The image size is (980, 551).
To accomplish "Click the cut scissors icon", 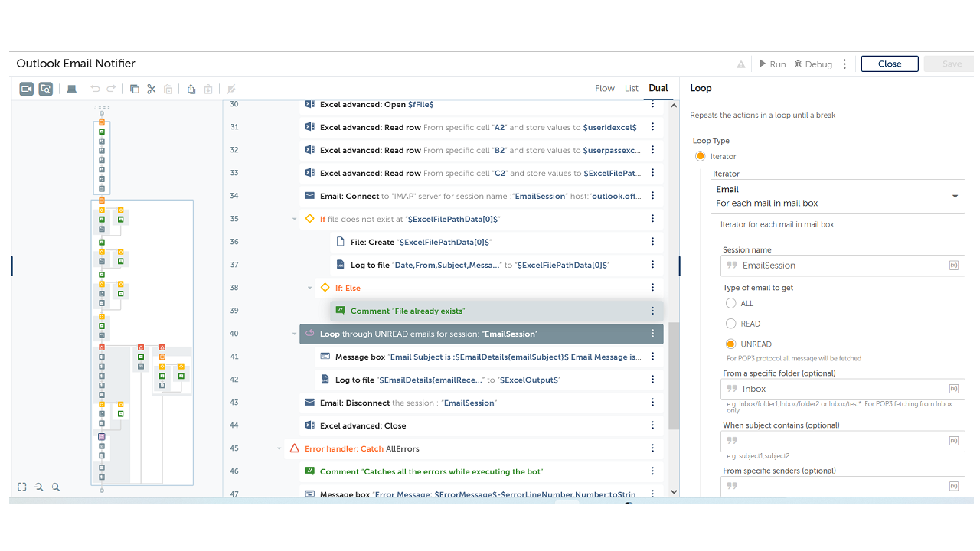I will pos(152,89).
